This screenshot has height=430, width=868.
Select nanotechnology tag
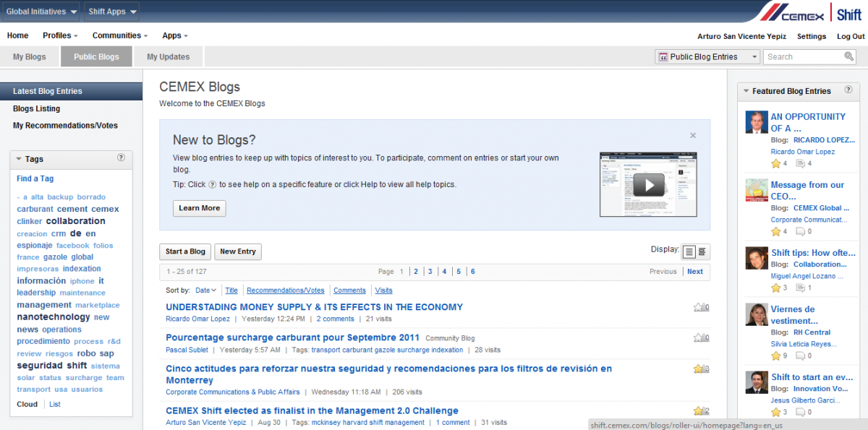tap(54, 317)
